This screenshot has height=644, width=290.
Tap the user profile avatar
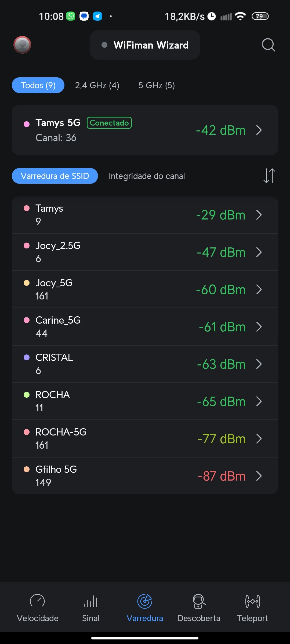[x=22, y=45]
